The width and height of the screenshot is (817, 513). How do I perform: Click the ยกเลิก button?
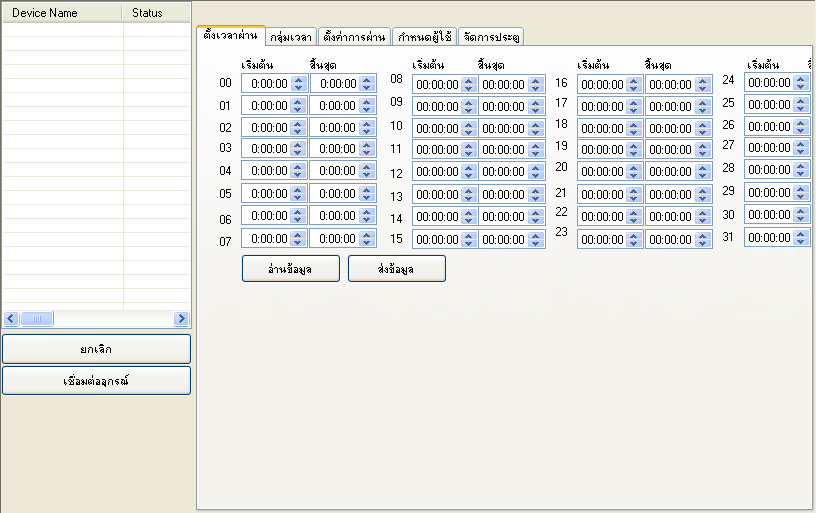tap(96, 349)
